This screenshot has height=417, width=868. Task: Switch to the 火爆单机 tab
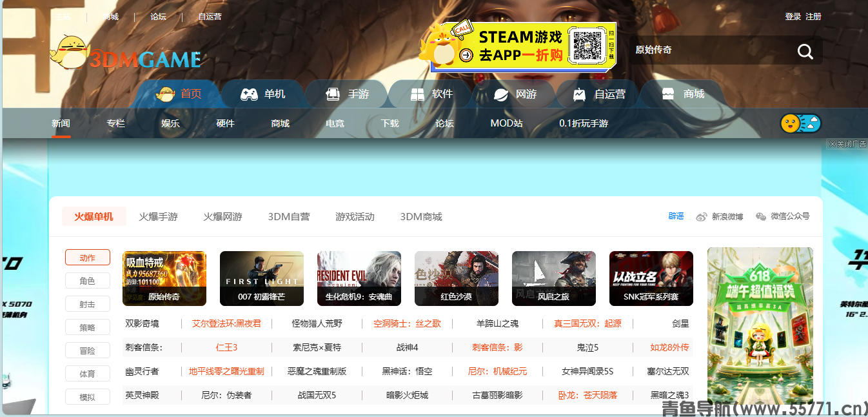tap(94, 217)
